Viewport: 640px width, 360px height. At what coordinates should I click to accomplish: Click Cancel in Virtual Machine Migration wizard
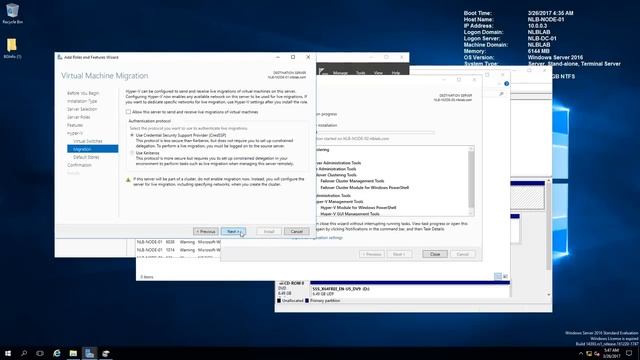(x=296, y=231)
